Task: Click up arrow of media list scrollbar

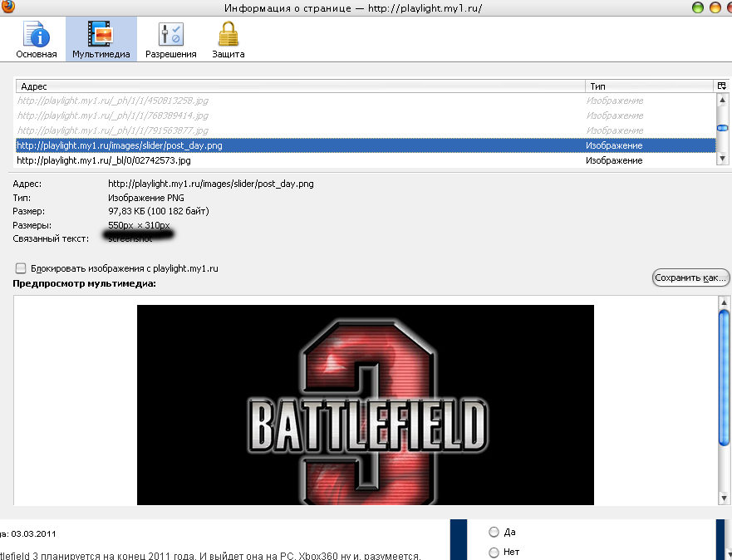Action: tap(722, 100)
